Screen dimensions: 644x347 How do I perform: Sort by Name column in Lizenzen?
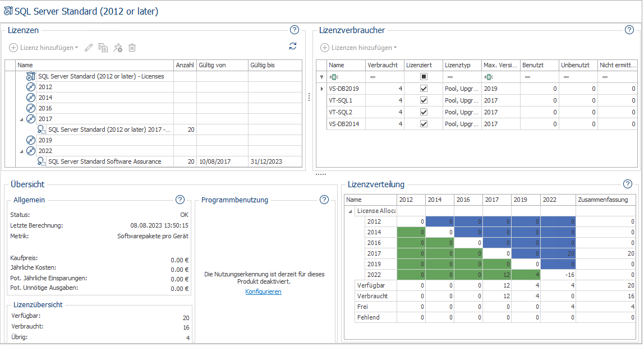[x=94, y=65]
